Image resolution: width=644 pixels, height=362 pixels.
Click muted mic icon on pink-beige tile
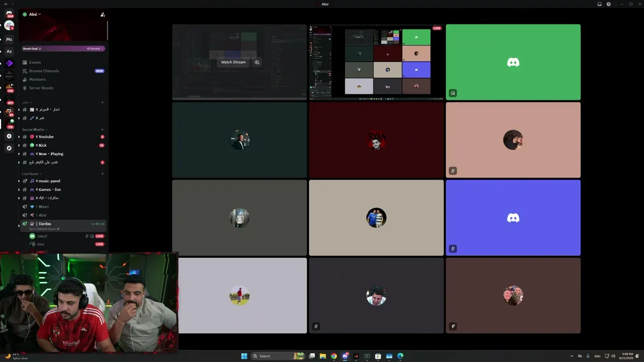click(x=453, y=171)
